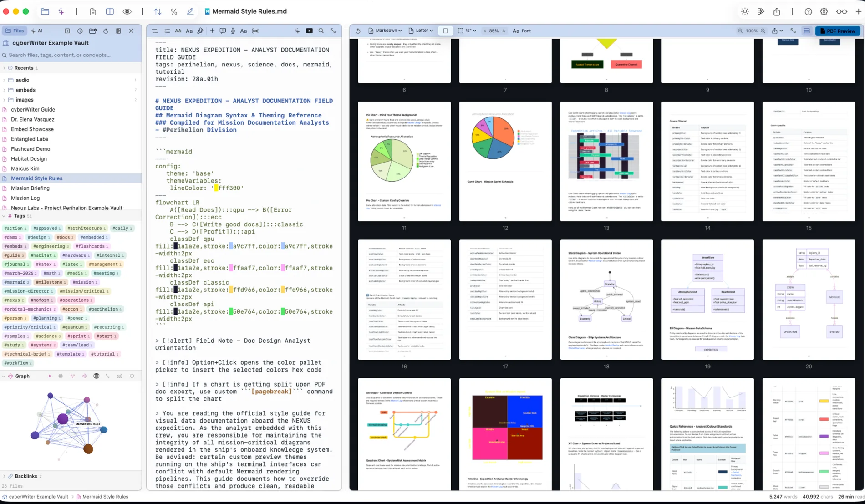Toggle the portrait page orientation button
This screenshot has height=504, width=865.
point(445,31)
